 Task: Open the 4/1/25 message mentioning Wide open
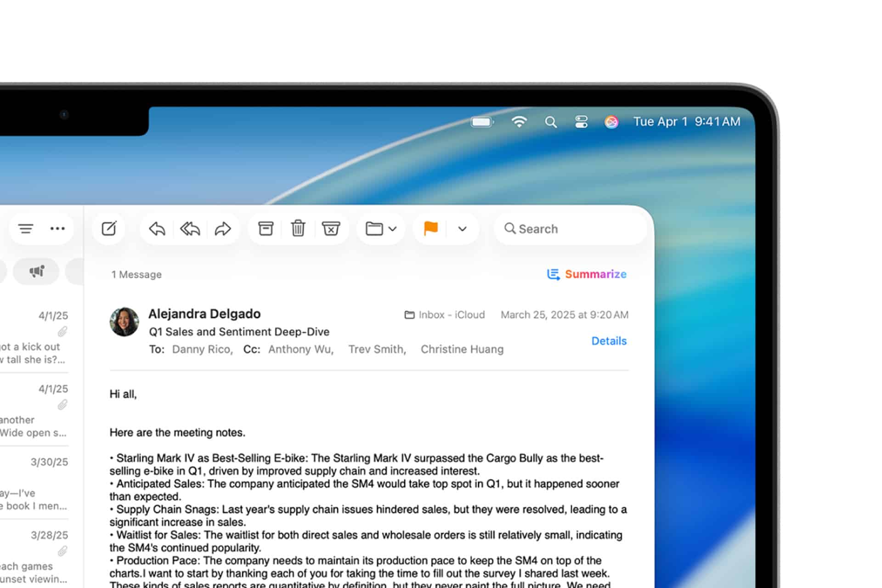(x=34, y=410)
